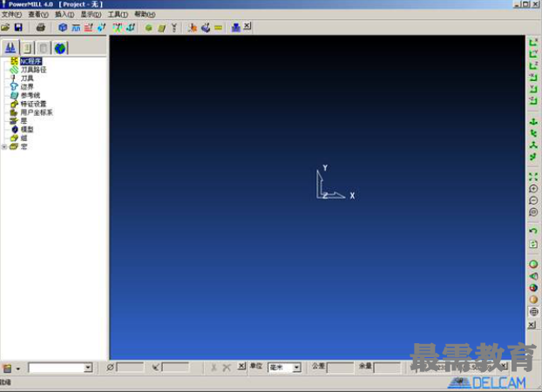Viewport: 542px width, 392px height.
Task: Select the 边界 tree item
Action: [27, 87]
